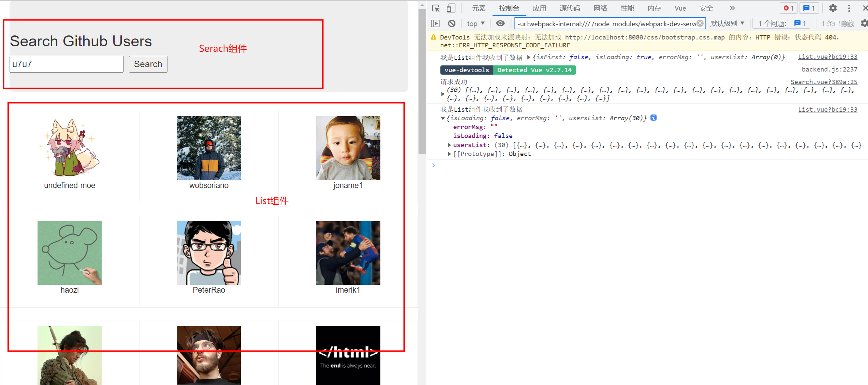Show the console sidebar panel icon
868x385 pixels.
click(436, 24)
